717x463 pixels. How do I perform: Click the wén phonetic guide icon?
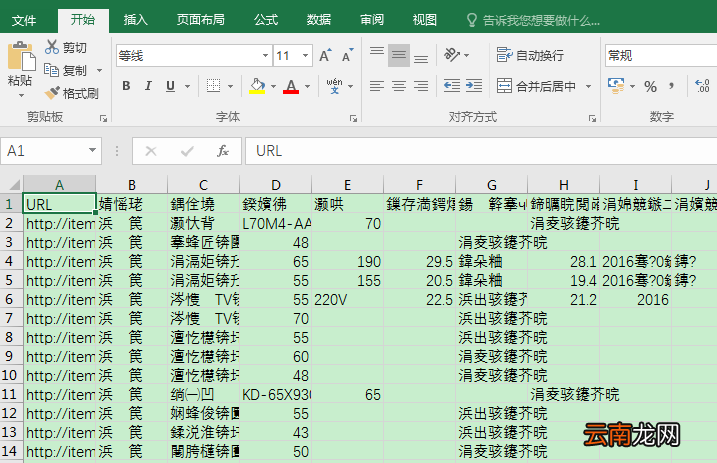pos(334,86)
